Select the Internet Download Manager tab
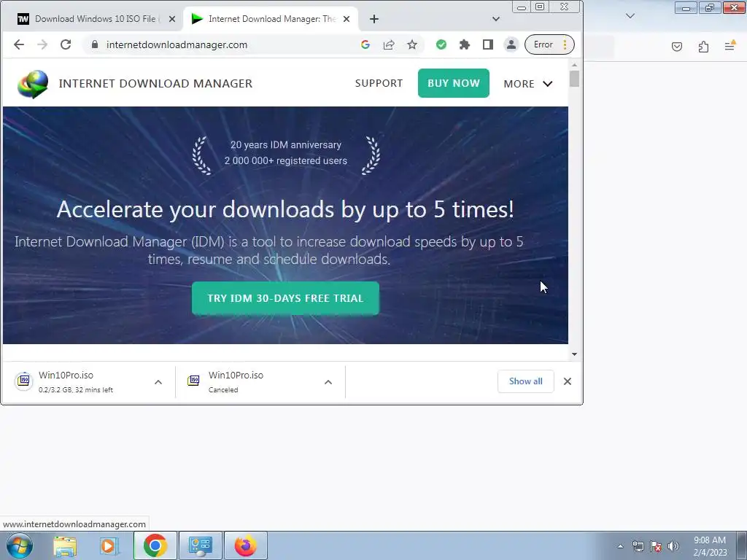Viewport: 747px width, 560px height. coord(271,19)
